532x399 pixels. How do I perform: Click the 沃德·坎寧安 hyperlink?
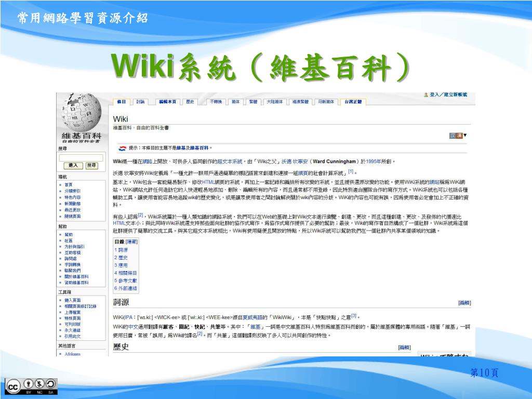pos(295,162)
